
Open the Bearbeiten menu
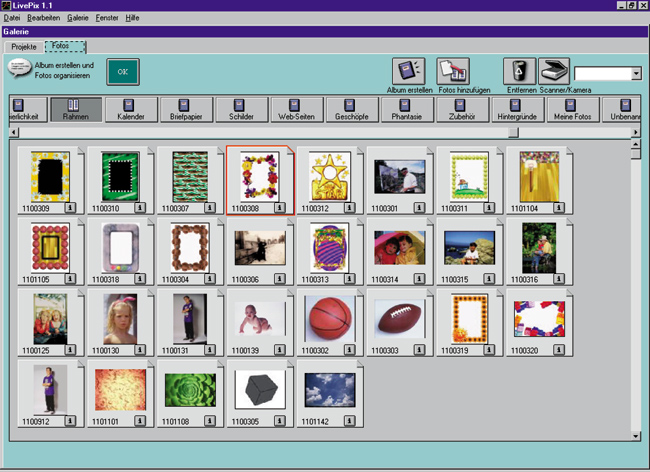pos(43,18)
